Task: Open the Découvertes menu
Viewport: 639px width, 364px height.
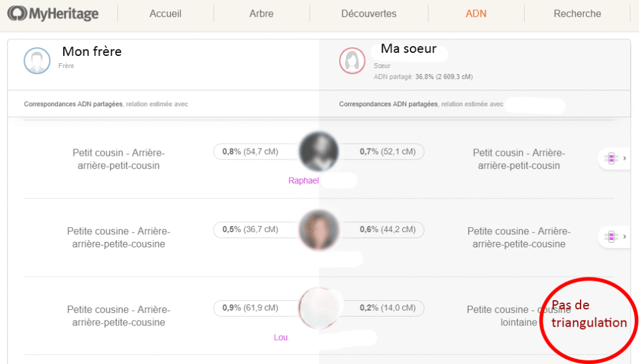Action: (x=369, y=14)
